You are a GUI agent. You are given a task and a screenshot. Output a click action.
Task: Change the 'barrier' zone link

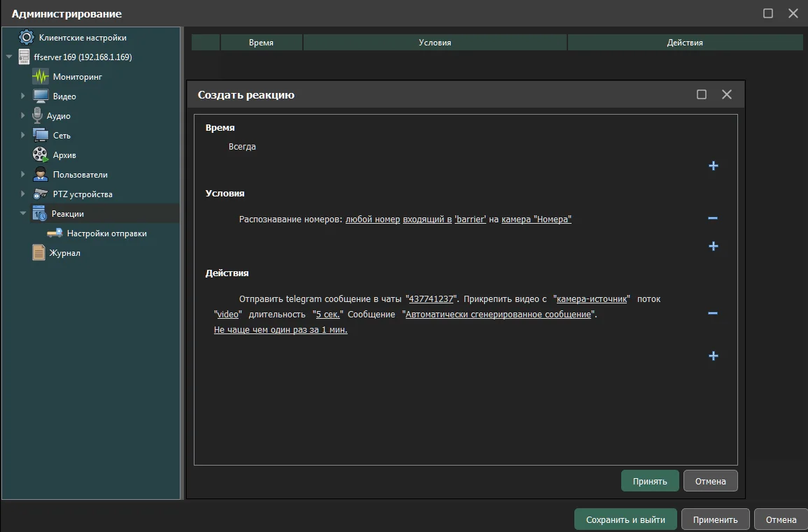470,220
